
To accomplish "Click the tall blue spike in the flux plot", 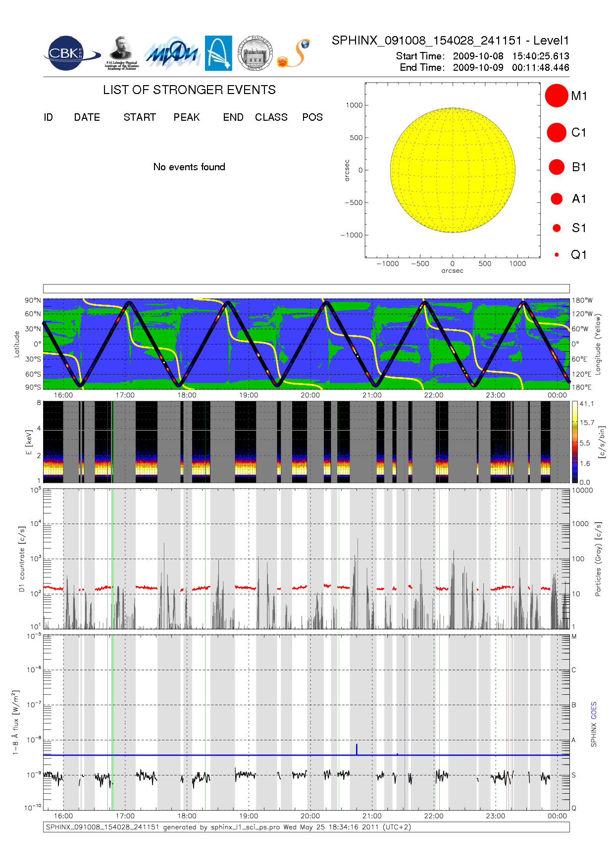I will click(357, 749).
